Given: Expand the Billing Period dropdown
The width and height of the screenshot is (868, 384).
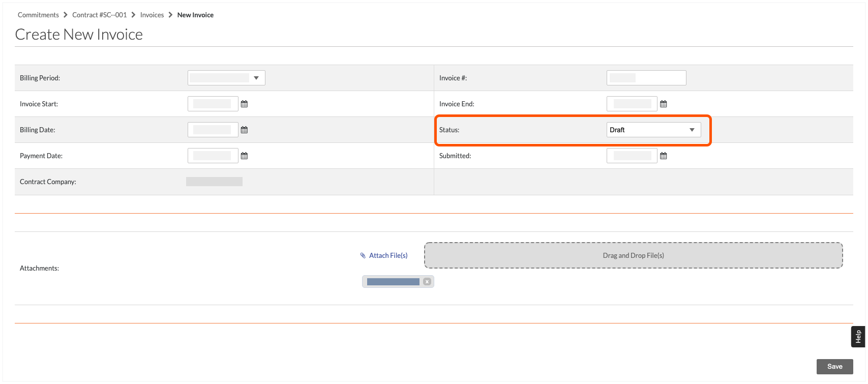Looking at the screenshot, I should (226, 78).
